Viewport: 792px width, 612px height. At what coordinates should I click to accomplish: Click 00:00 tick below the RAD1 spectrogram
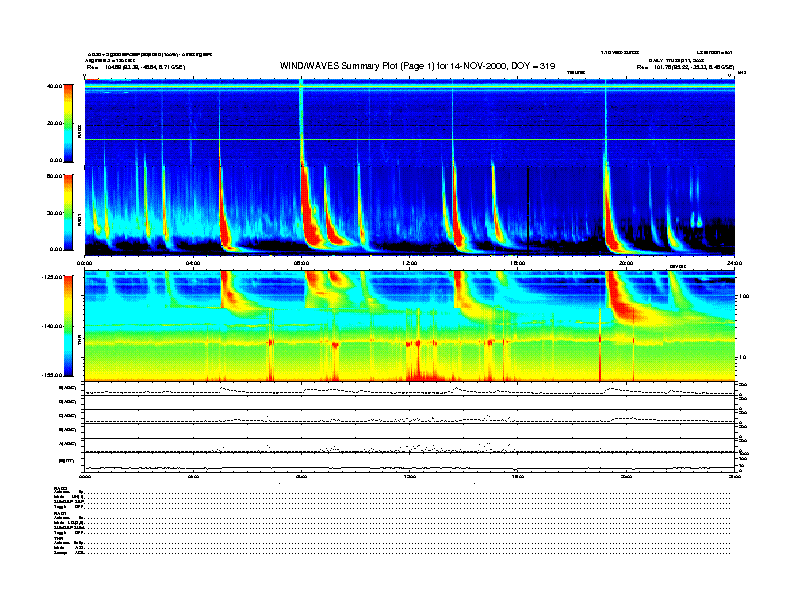(84, 263)
